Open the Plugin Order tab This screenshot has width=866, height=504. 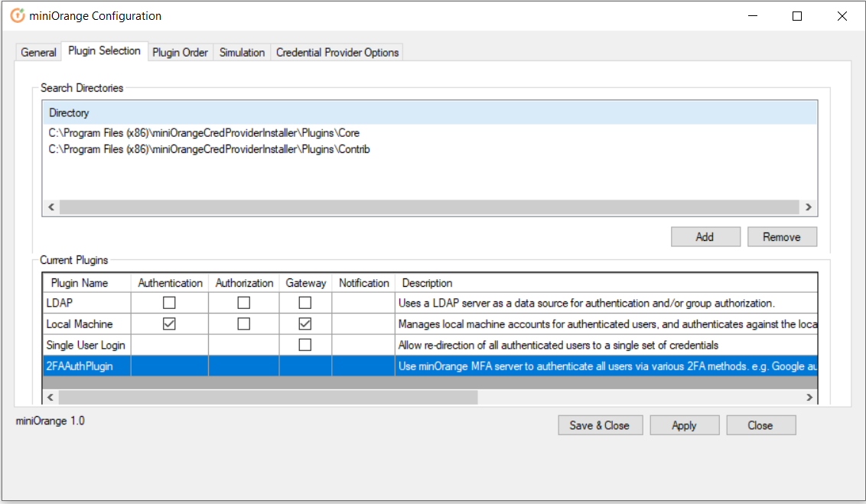pyautogui.click(x=180, y=53)
